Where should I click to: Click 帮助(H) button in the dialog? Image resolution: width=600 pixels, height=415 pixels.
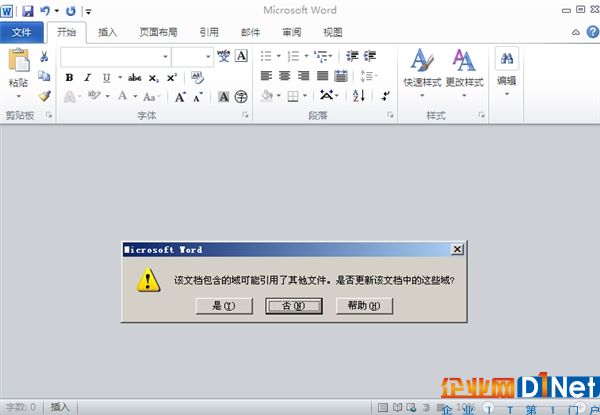pyautogui.click(x=364, y=306)
